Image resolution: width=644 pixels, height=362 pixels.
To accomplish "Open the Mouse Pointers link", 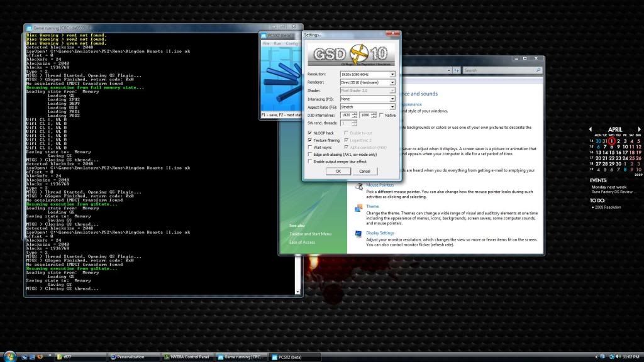I will [380, 185].
